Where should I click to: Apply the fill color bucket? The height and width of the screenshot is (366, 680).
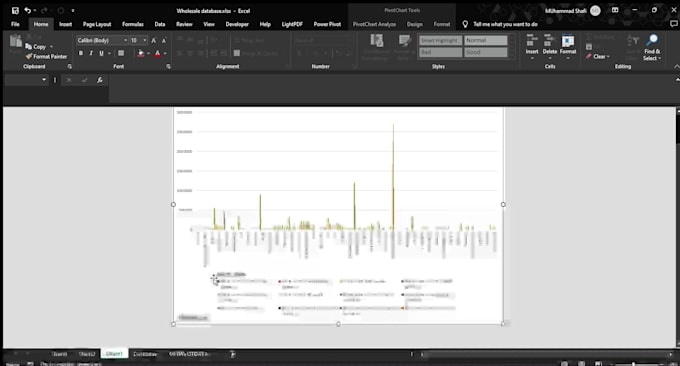(141, 53)
